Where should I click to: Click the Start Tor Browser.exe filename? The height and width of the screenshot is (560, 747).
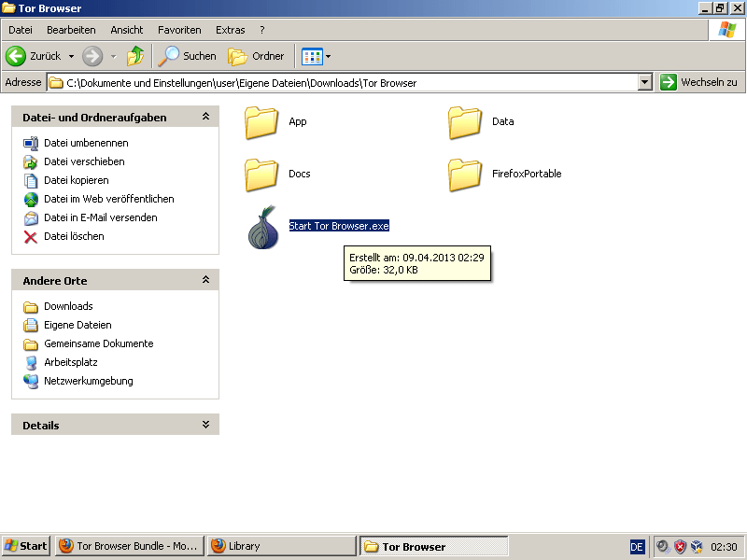click(339, 226)
